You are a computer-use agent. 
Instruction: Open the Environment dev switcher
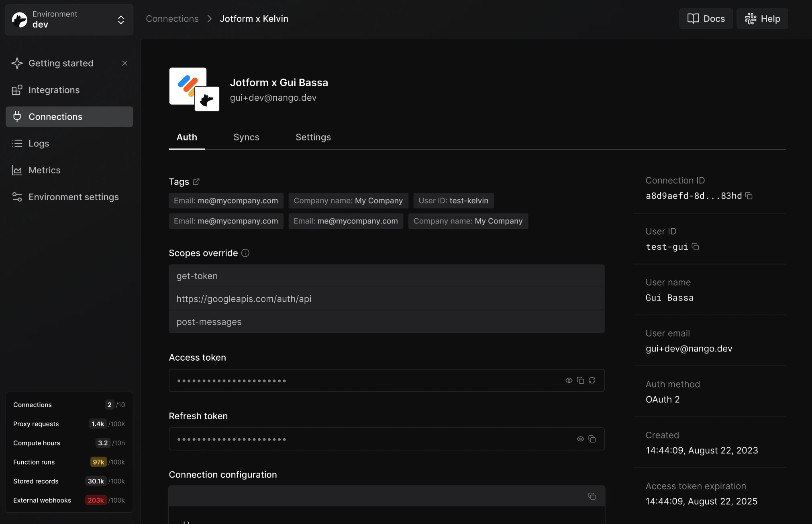(69, 20)
